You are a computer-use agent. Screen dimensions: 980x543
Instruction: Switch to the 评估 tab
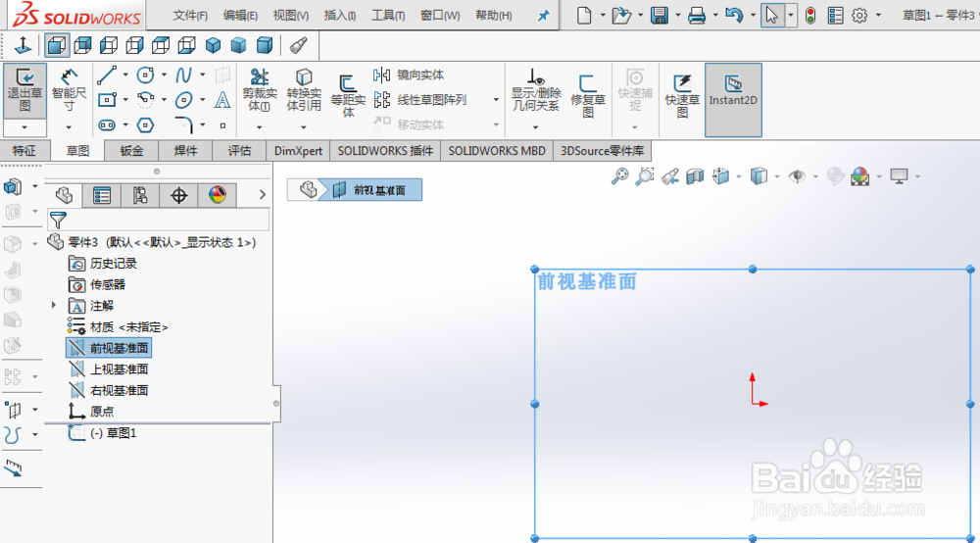coord(239,151)
